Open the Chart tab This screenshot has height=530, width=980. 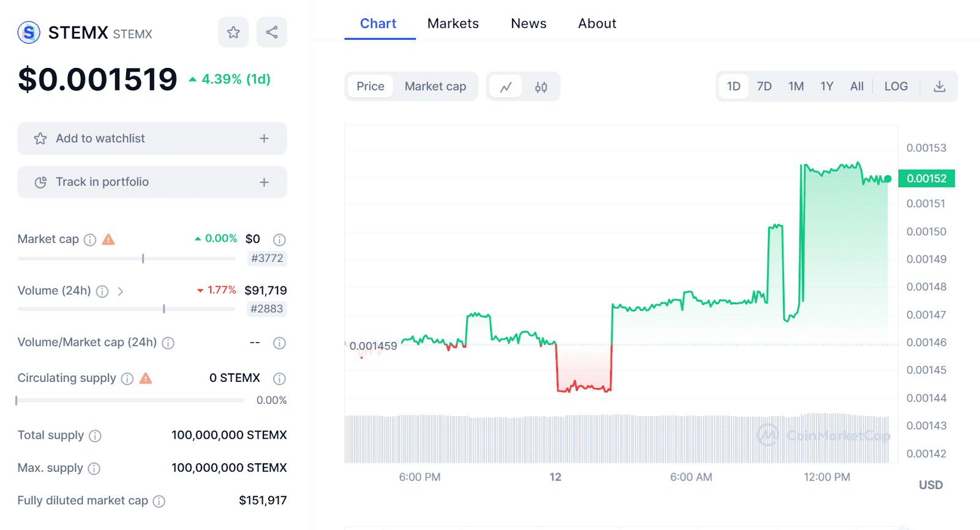(379, 24)
